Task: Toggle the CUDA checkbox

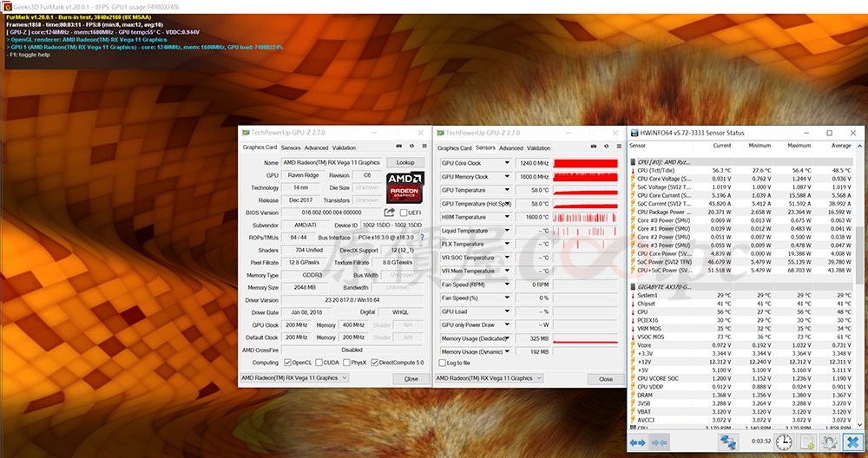Action: (319, 363)
